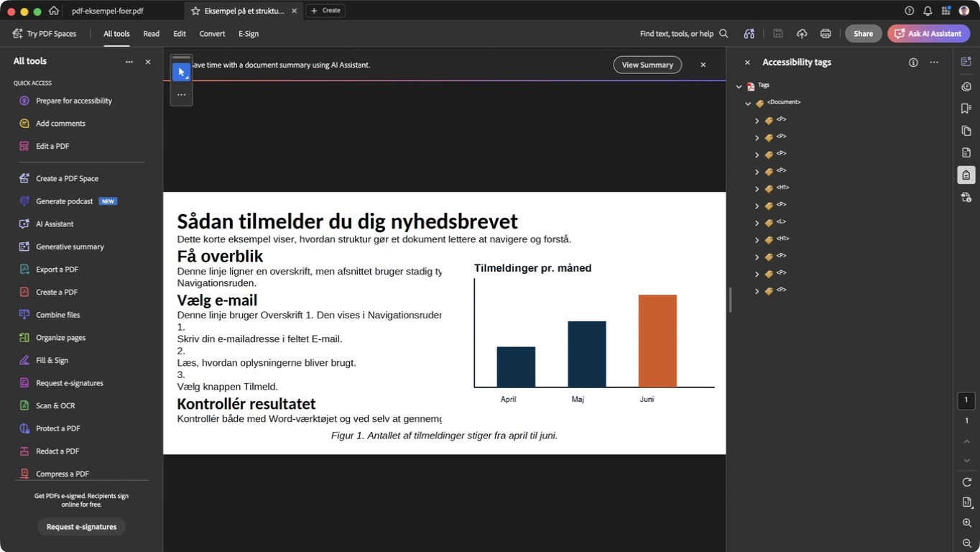Open Prepare for accessibility tool
980x552 pixels.
74,101
